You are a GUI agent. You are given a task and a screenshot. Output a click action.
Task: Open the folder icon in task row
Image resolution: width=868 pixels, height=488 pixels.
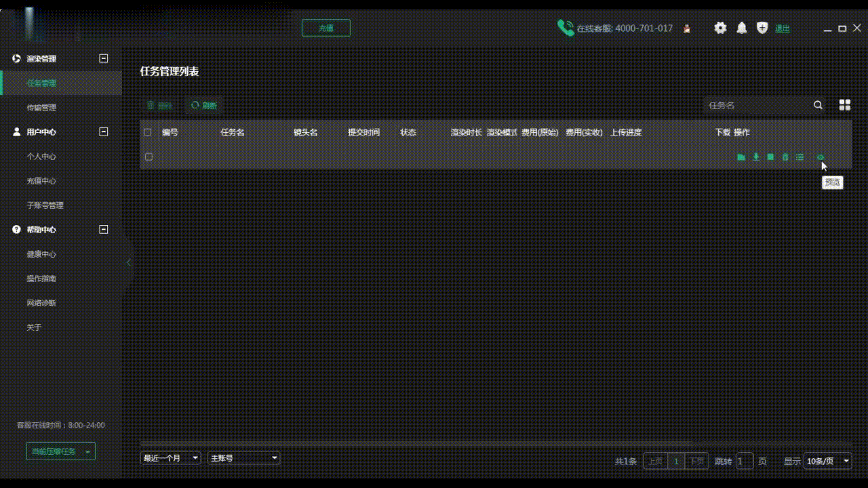point(741,157)
